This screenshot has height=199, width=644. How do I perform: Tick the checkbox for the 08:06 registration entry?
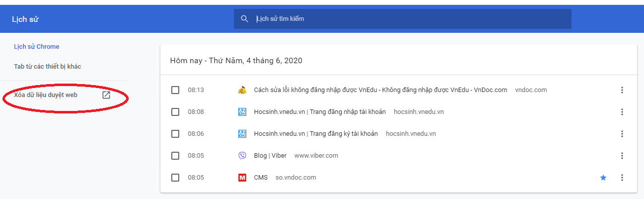tap(175, 134)
